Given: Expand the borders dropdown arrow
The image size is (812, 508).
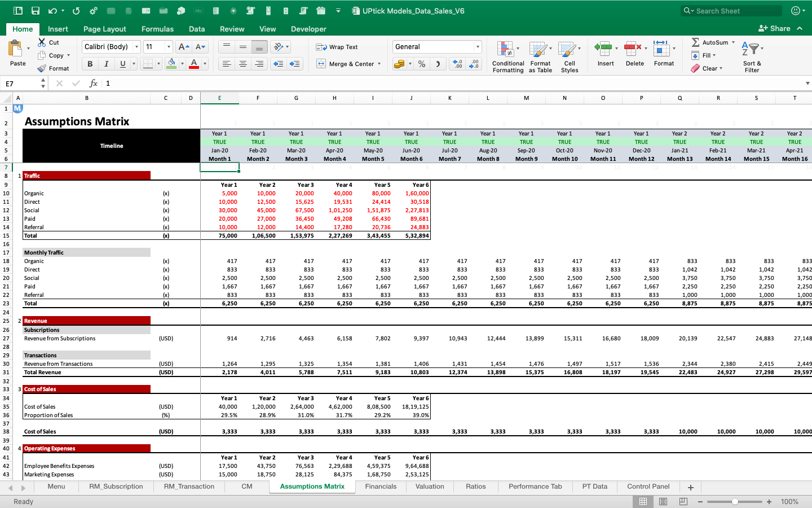Looking at the screenshot, I should 158,64.
